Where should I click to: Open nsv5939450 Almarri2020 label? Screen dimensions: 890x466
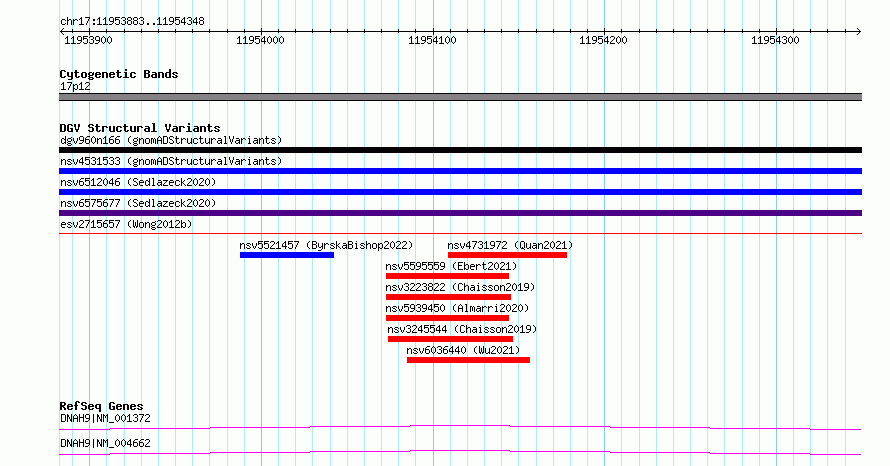click(x=457, y=308)
